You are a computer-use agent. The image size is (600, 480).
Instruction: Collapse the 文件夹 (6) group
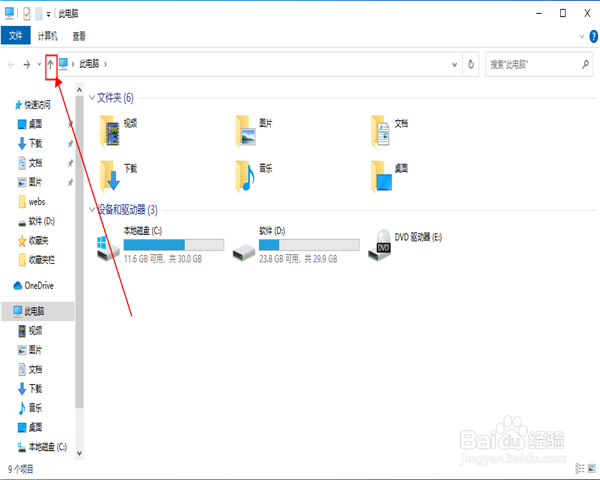(x=92, y=98)
